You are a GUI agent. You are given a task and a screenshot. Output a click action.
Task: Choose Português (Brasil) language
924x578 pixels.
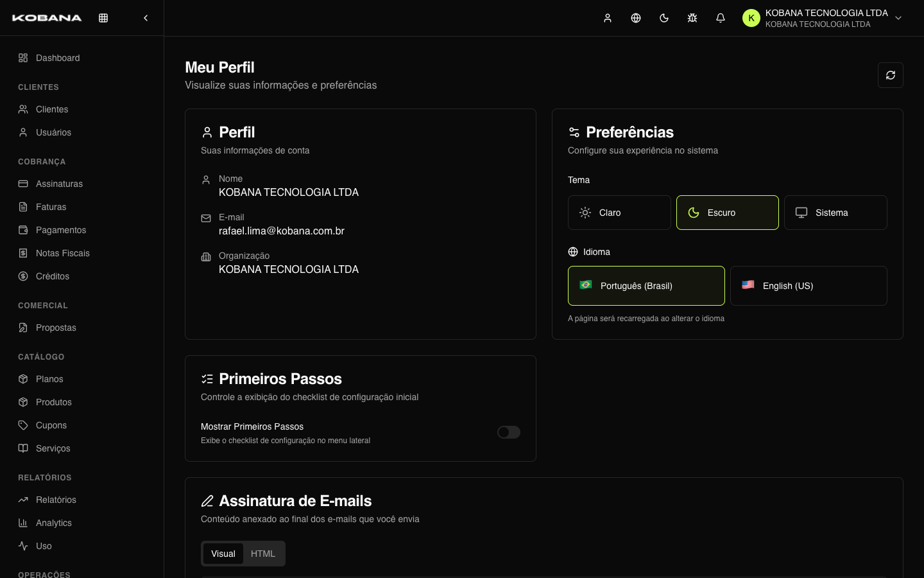click(x=646, y=286)
